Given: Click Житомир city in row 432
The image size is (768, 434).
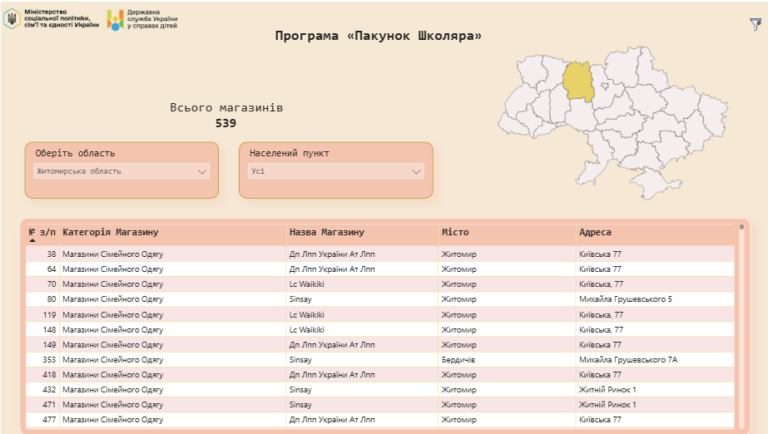Looking at the screenshot, I should [458, 390].
